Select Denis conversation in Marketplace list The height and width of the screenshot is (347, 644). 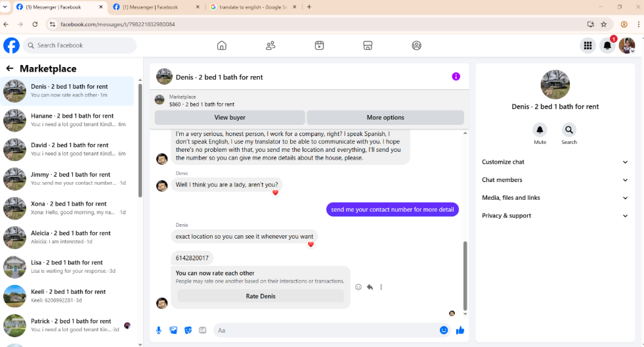pos(68,91)
